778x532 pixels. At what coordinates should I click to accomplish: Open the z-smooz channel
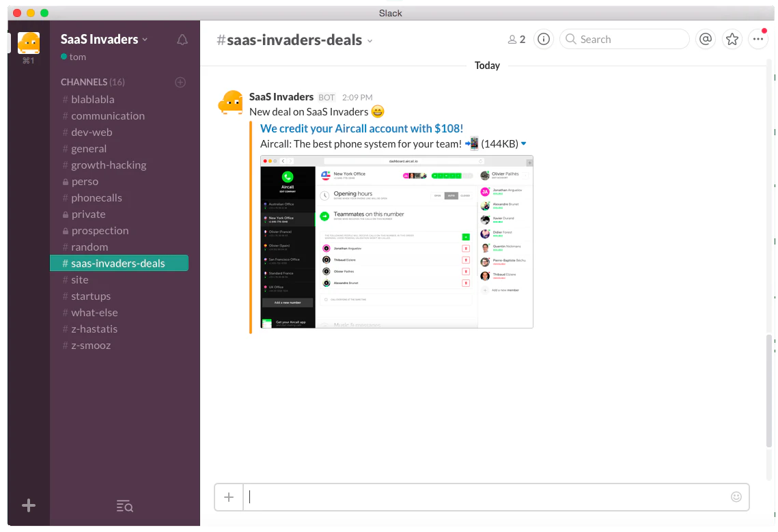pos(90,345)
